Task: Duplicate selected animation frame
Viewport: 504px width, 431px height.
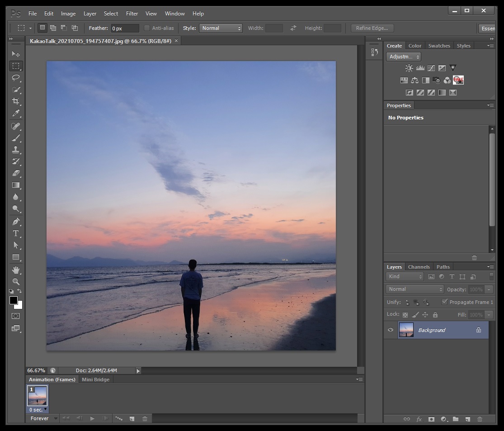Action: click(132, 418)
